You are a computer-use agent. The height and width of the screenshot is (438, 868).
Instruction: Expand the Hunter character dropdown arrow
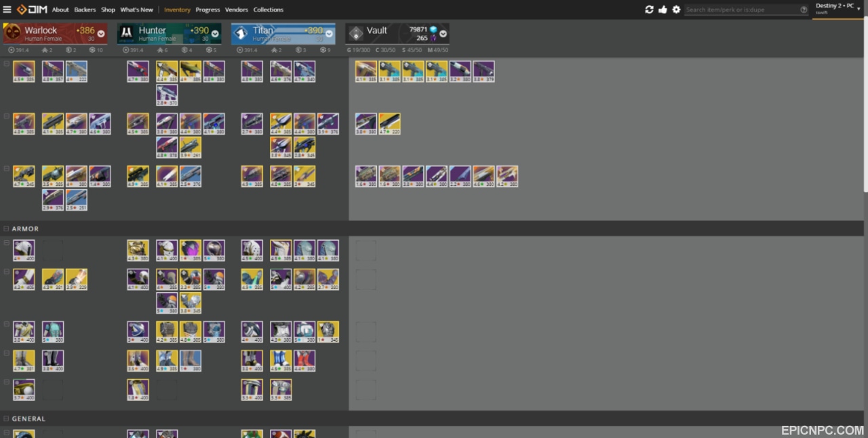[x=215, y=33]
